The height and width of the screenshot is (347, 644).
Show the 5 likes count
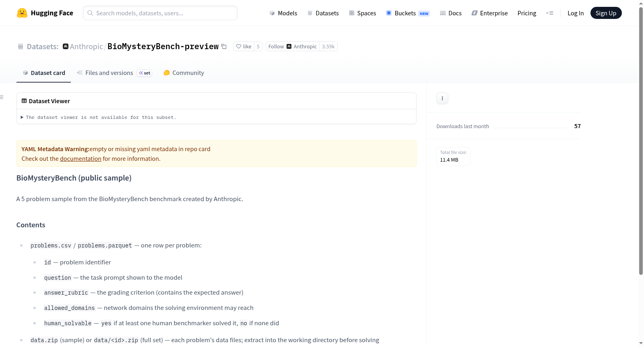click(x=258, y=46)
